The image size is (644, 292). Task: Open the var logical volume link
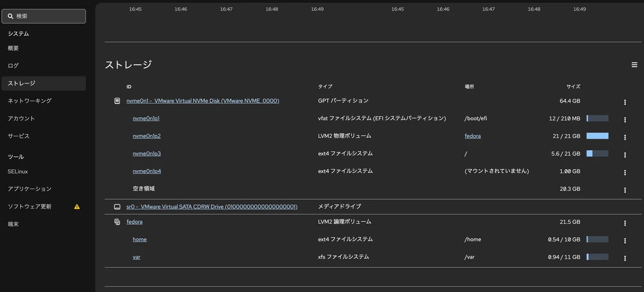coord(136,257)
